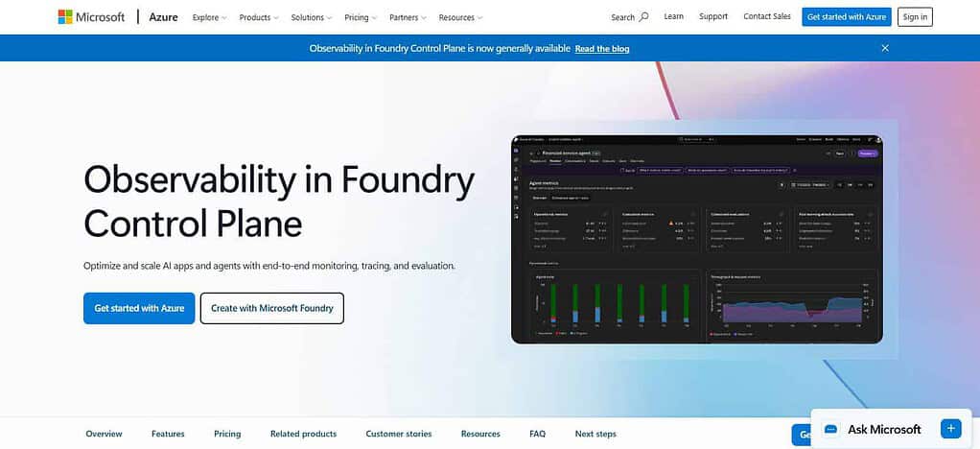Open the Azure home link
980x449 pixels.
click(163, 17)
